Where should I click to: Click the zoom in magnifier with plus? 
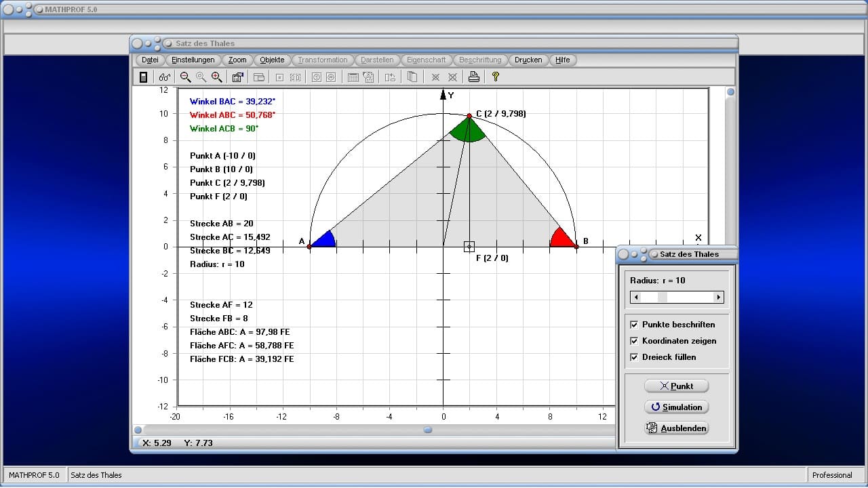(x=216, y=77)
